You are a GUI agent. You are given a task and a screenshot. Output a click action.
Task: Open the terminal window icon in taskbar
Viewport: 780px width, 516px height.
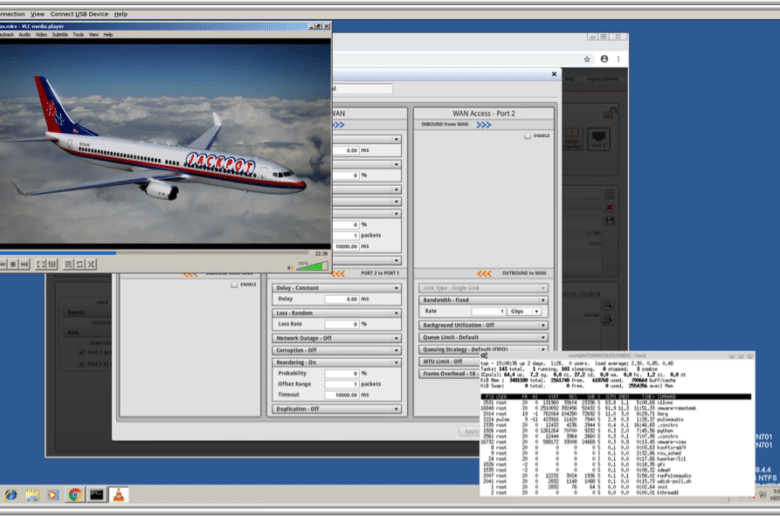[97, 495]
